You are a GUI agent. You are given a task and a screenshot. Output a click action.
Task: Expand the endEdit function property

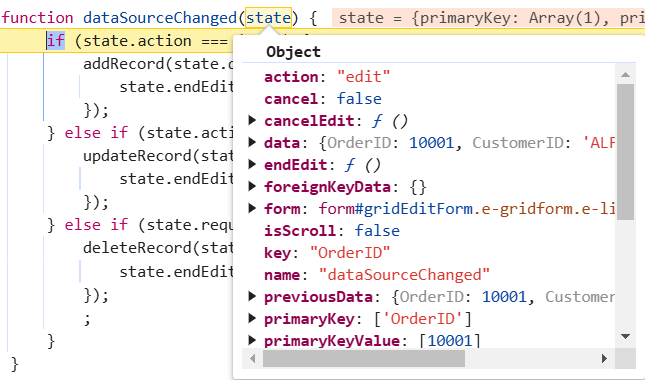pos(252,165)
